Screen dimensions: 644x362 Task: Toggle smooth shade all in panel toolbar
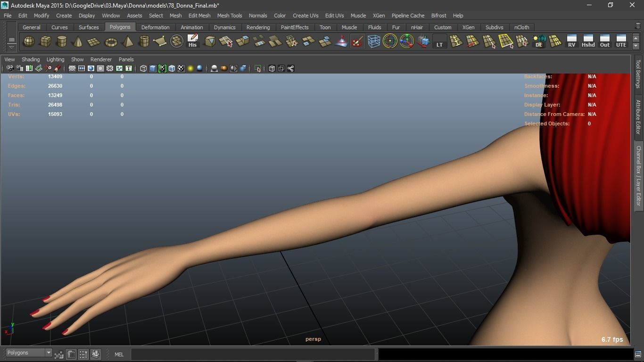click(153, 68)
